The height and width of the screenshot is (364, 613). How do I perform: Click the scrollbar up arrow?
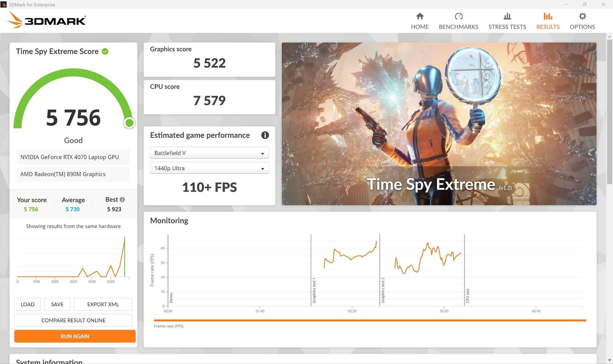point(609,36)
